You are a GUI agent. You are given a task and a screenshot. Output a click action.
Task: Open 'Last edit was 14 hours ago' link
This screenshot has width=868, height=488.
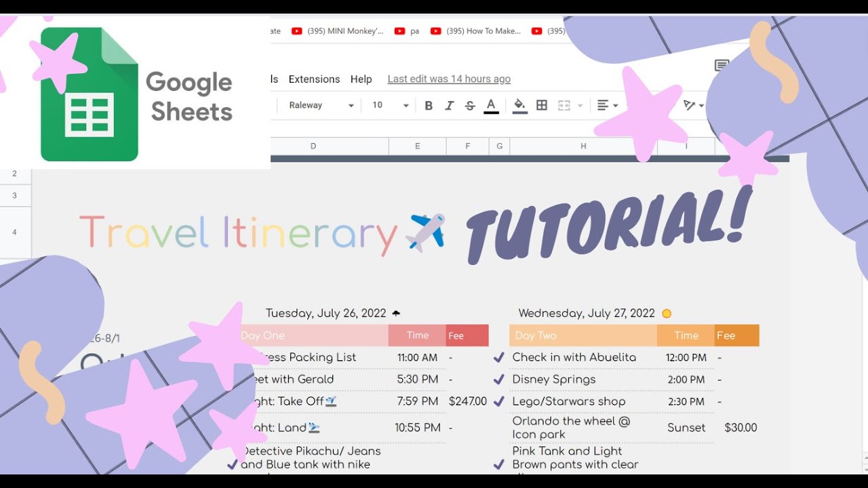449,79
